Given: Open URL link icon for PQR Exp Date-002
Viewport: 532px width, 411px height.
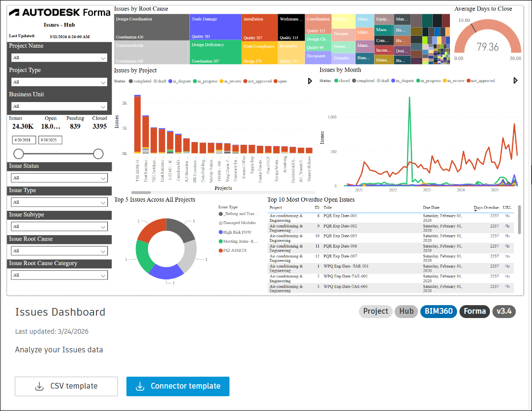Looking at the screenshot, I should pos(507,226).
